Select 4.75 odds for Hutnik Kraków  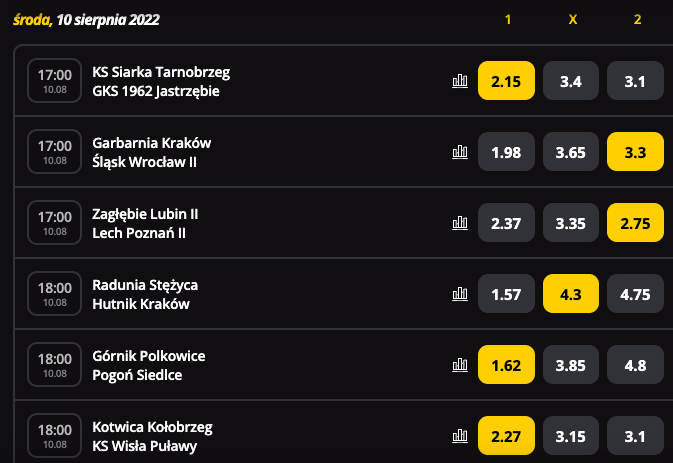click(x=635, y=294)
